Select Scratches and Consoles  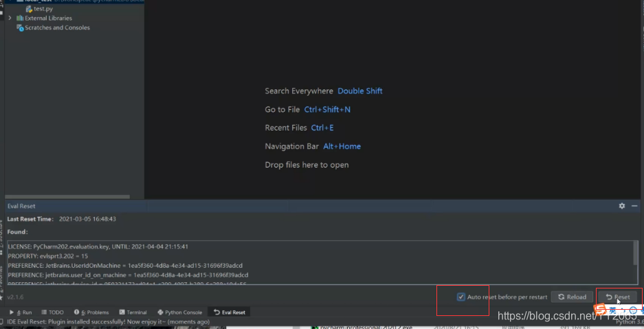57,27
